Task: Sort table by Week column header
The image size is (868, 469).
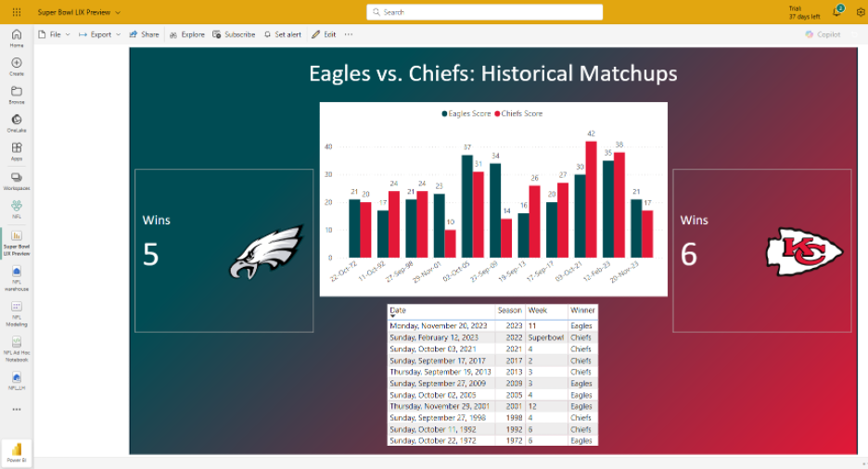Action: 538,311
